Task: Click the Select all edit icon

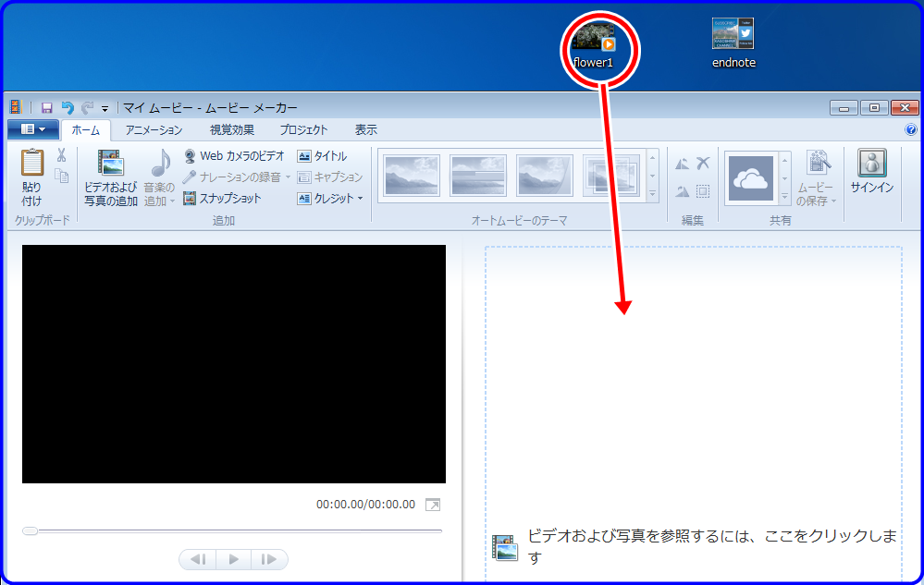Action: coord(703,190)
